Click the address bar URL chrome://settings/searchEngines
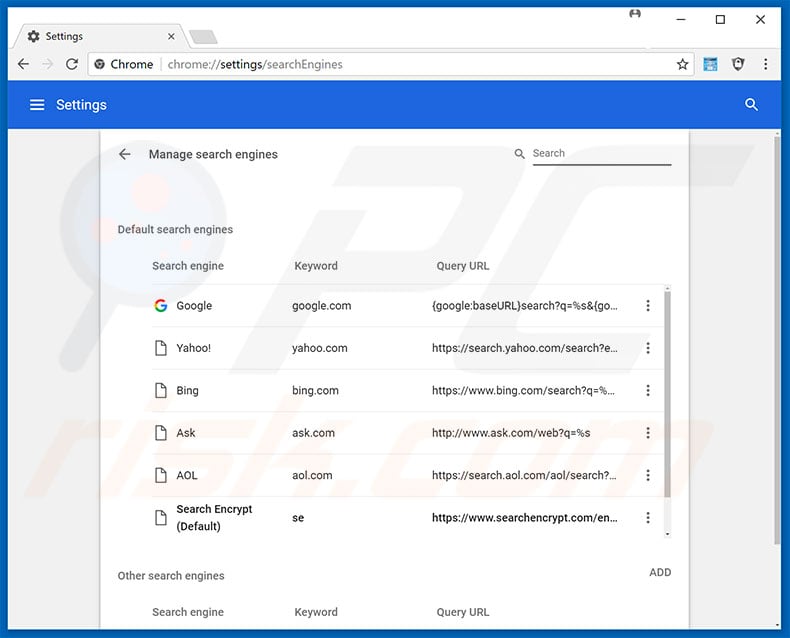Image resolution: width=790 pixels, height=638 pixels. click(255, 65)
